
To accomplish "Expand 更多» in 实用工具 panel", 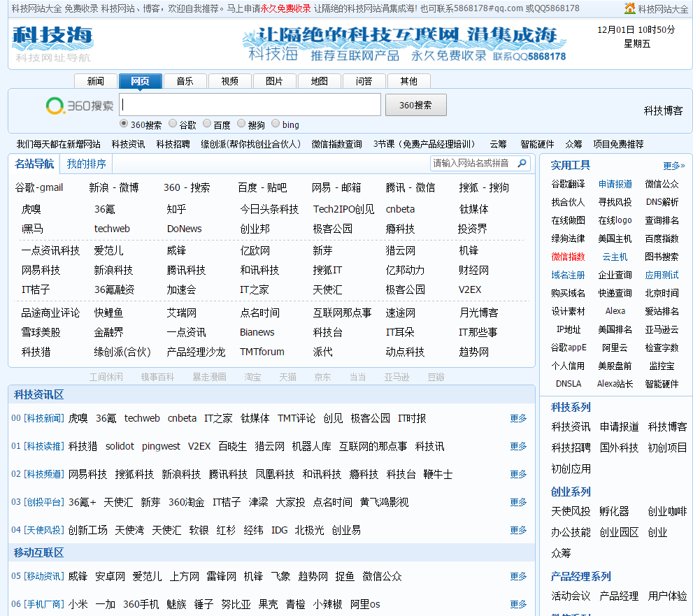I will tap(673, 166).
